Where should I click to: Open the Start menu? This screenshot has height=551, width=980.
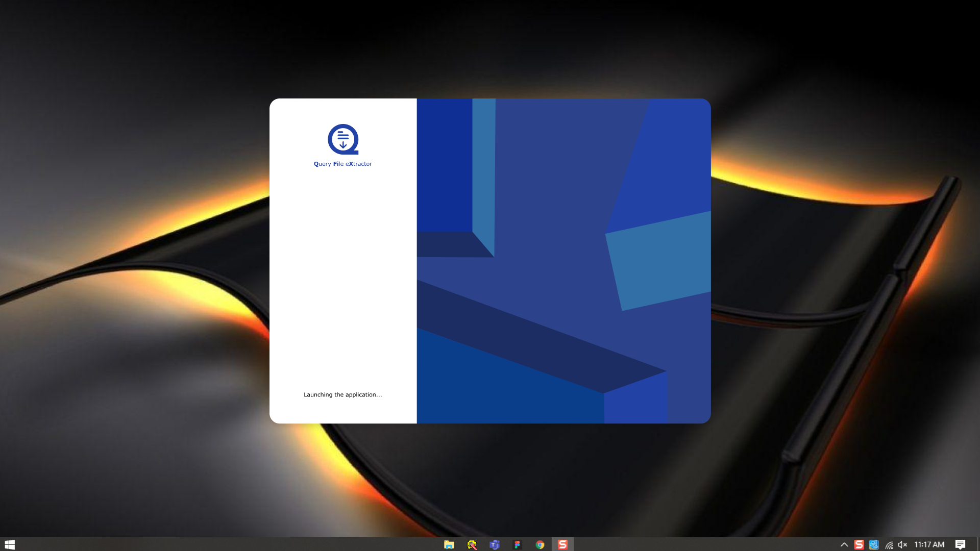(x=10, y=544)
